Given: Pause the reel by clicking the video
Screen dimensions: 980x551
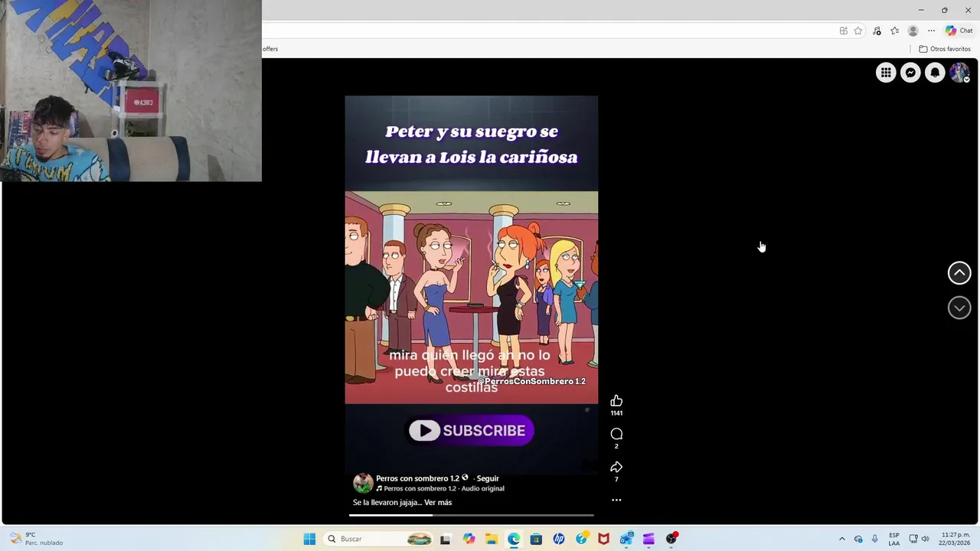Looking at the screenshot, I should [472, 283].
